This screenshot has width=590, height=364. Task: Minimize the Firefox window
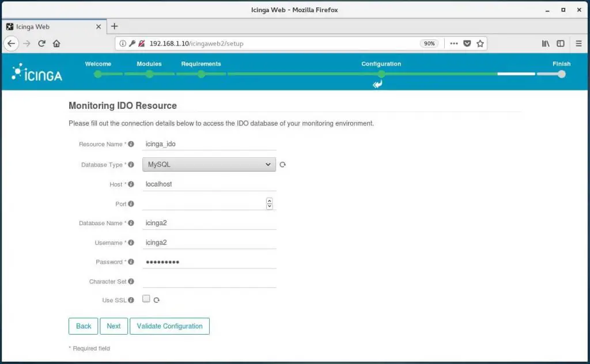coord(547,10)
